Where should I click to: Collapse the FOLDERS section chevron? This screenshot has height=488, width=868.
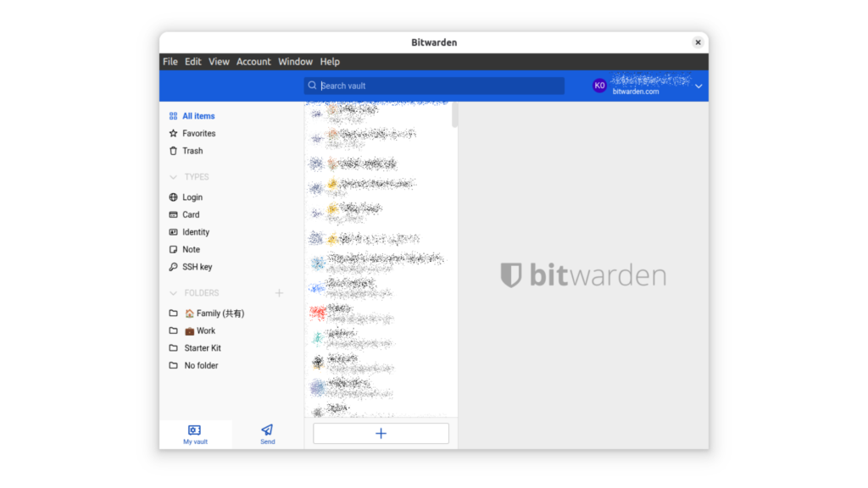coord(173,292)
